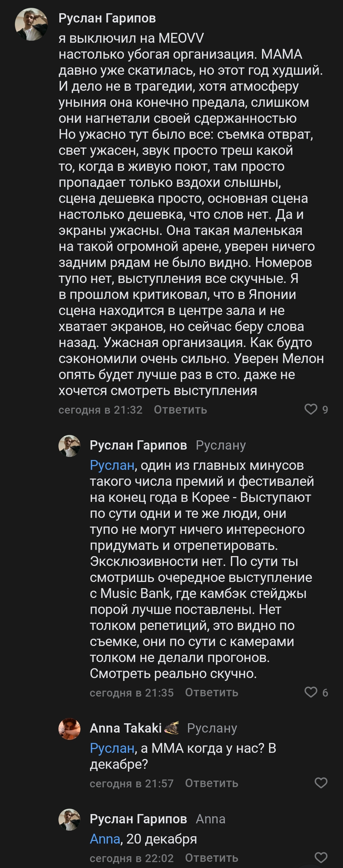This screenshot has height=868, width=343.
Task: Click the 'сегодня в 21:32' timestamp
Action: pyautogui.click(x=100, y=410)
